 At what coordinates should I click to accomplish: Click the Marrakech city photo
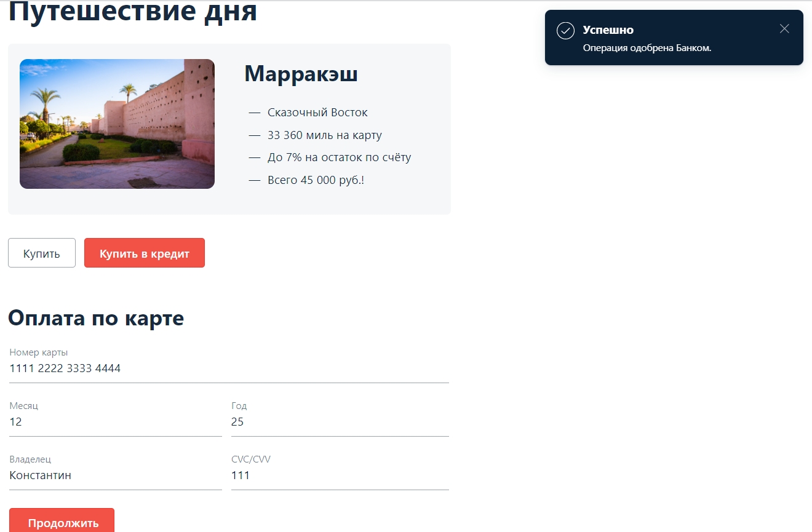click(117, 124)
